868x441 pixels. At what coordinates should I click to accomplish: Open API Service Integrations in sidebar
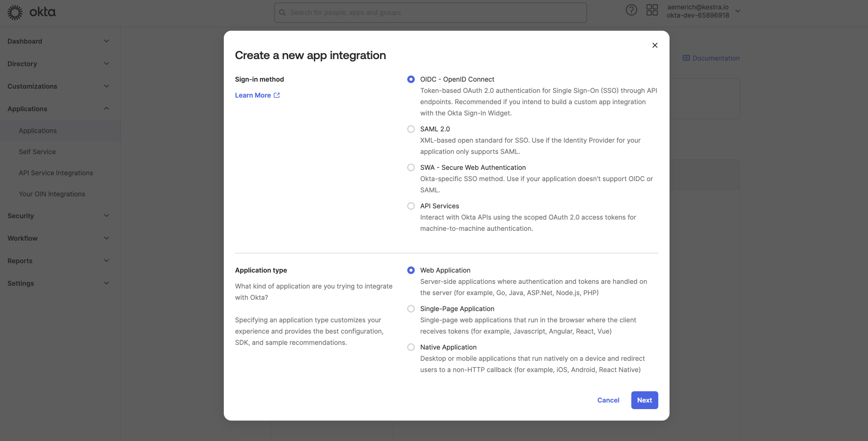pyautogui.click(x=56, y=173)
